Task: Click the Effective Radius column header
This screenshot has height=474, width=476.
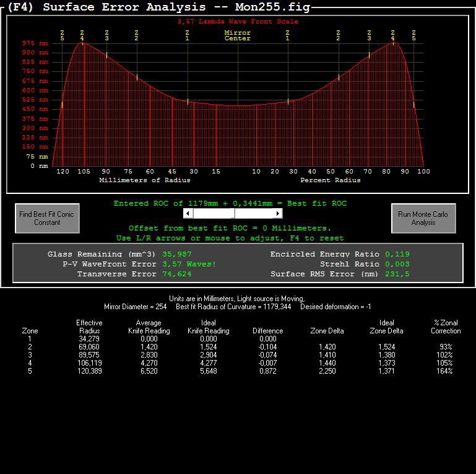Action: tap(89, 327)
